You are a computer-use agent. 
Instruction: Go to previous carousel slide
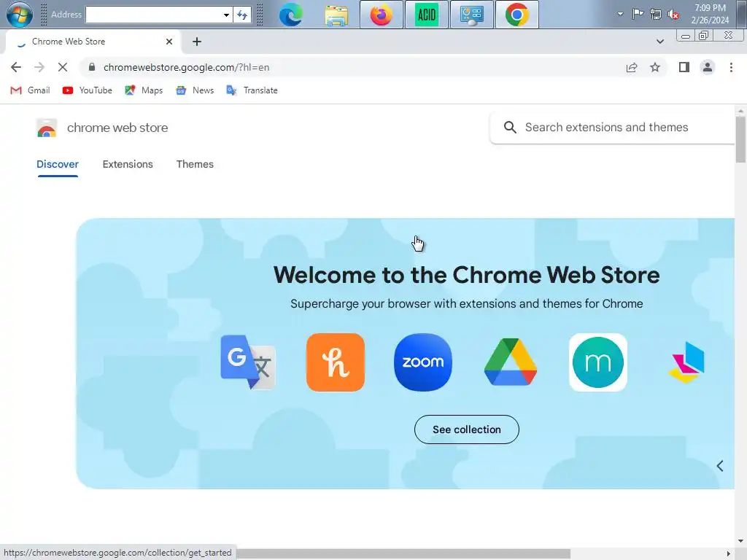coord(720,466)
